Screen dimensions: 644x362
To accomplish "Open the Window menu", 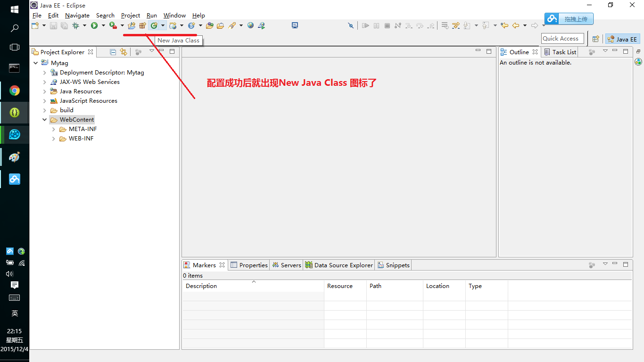I will pos(175,16).
